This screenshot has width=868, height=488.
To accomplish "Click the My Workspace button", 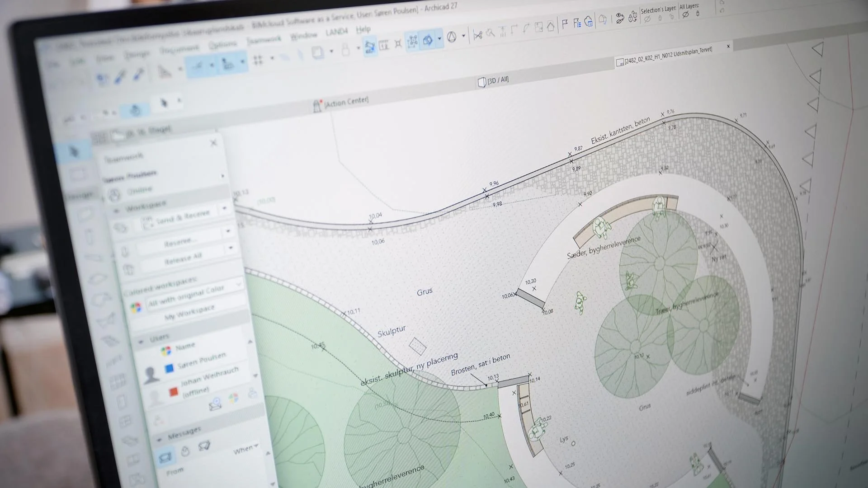I will tap(189, 312).
